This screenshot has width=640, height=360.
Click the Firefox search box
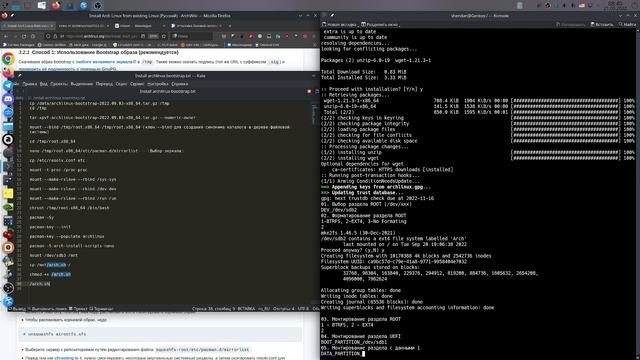click(x=192, y=36)
